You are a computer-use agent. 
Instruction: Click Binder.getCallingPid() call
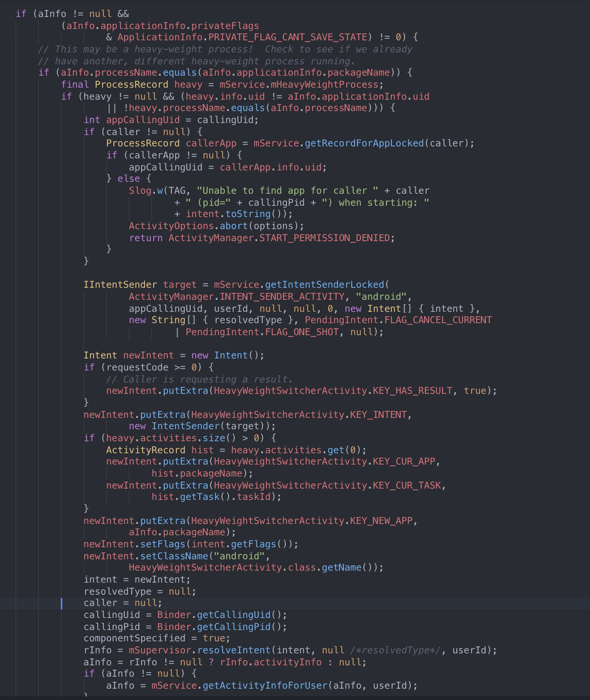(219, 627)
